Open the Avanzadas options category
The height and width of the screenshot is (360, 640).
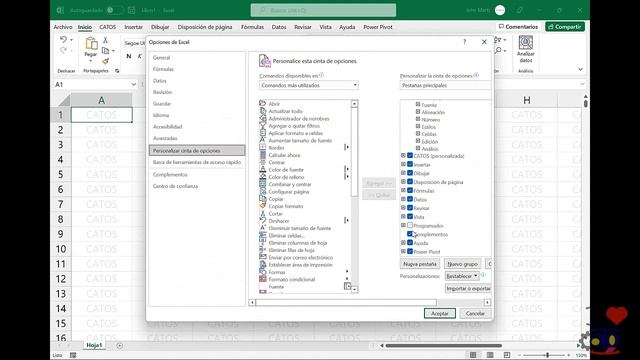point(165,138)
